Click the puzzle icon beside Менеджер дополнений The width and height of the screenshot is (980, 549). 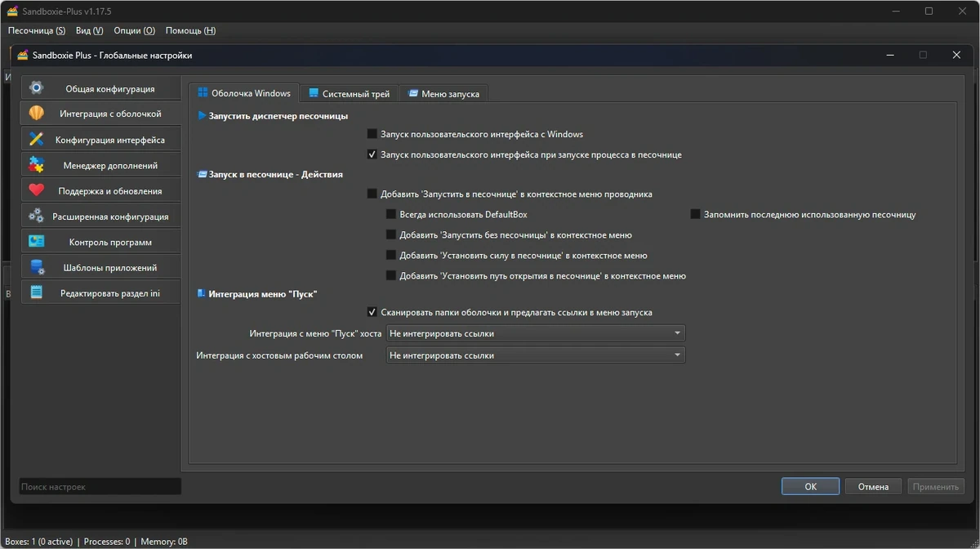(36, 165)
